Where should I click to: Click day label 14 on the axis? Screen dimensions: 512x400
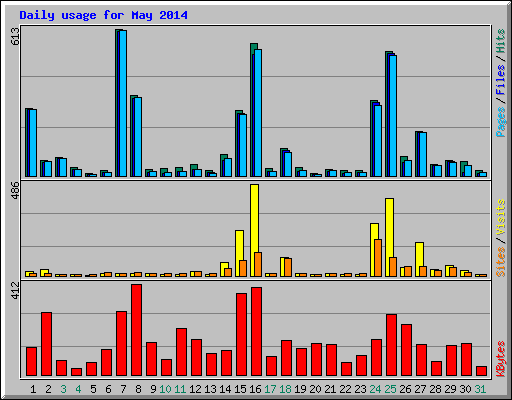225,389
